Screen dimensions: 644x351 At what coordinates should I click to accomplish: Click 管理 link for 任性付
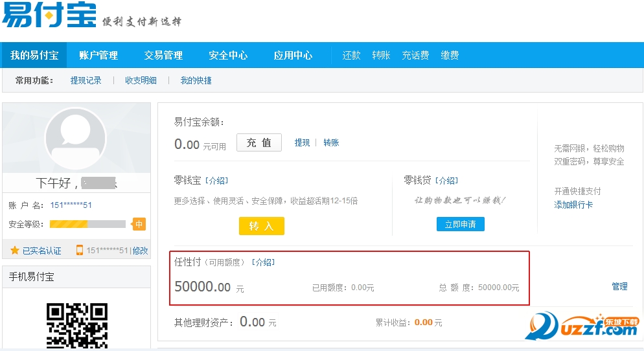point(619,286)
